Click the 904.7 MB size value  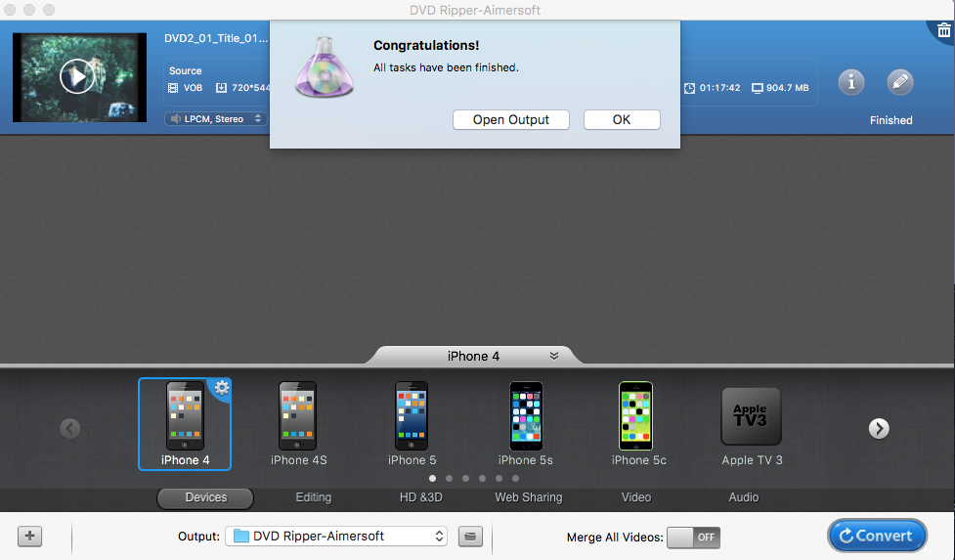(x=788, y=88)
